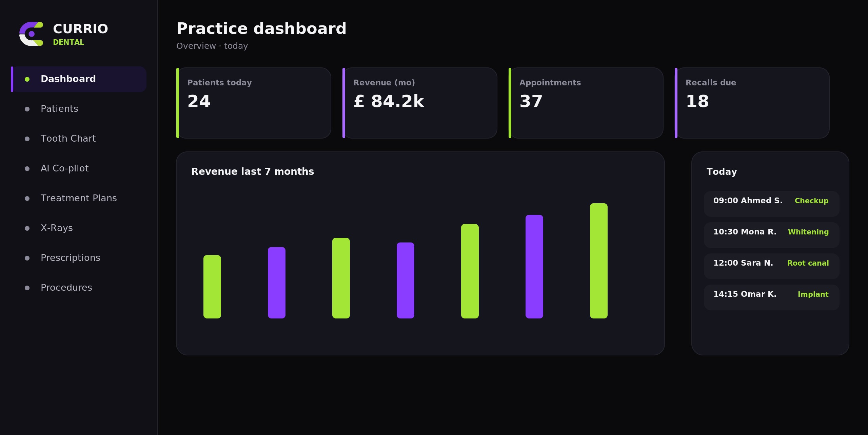Click the tallest green revenue bar
The width and height of the screenshot is (868, 435).
(x=599, y=261)
